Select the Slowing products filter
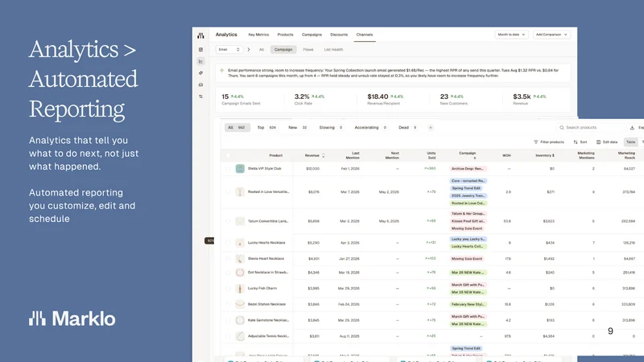Image resolution: width=644 pixels, height=362 pixels. point(331,128)
